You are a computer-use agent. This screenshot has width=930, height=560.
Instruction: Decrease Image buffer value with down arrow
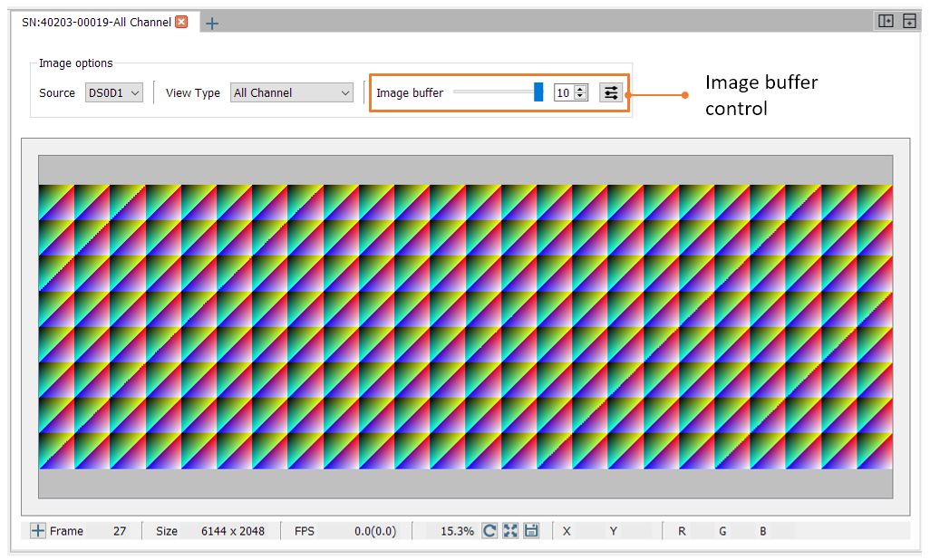click(581, 96)
